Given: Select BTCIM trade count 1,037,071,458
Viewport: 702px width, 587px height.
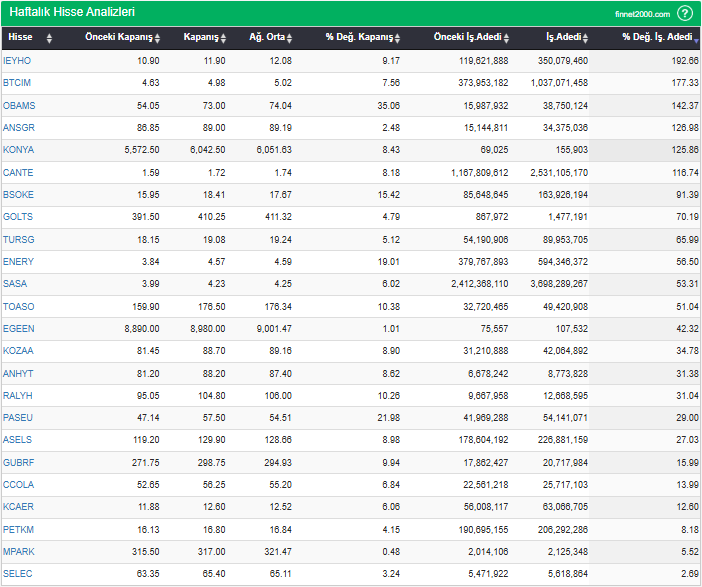Looking at the screenshot, I should [x=559, y=83].
